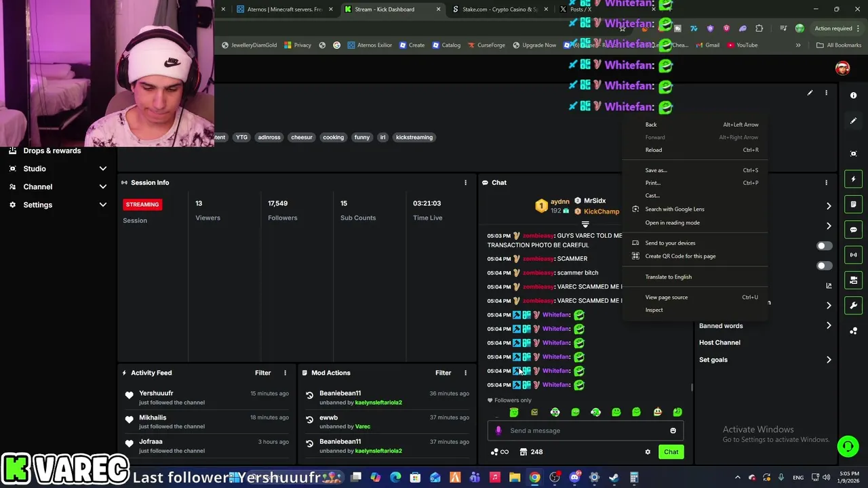Screen dimensions: 868x488
Task: Show hidden bookmarks overflow chevron
Action: (x=798, y=45)
